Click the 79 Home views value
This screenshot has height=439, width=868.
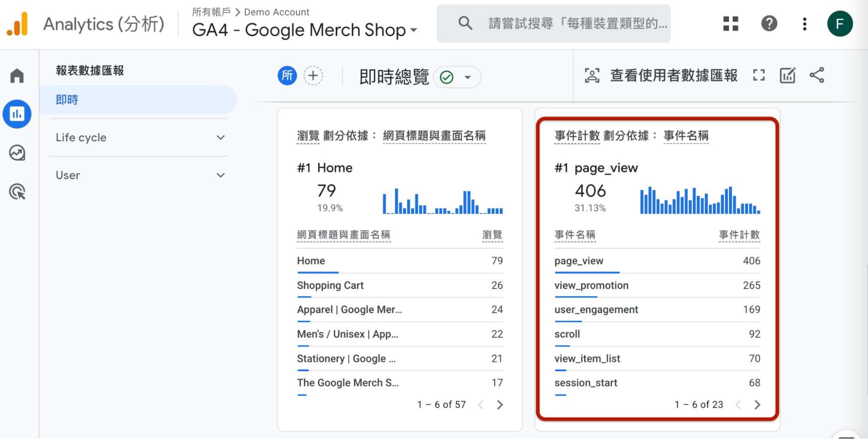tap(327, 191)
